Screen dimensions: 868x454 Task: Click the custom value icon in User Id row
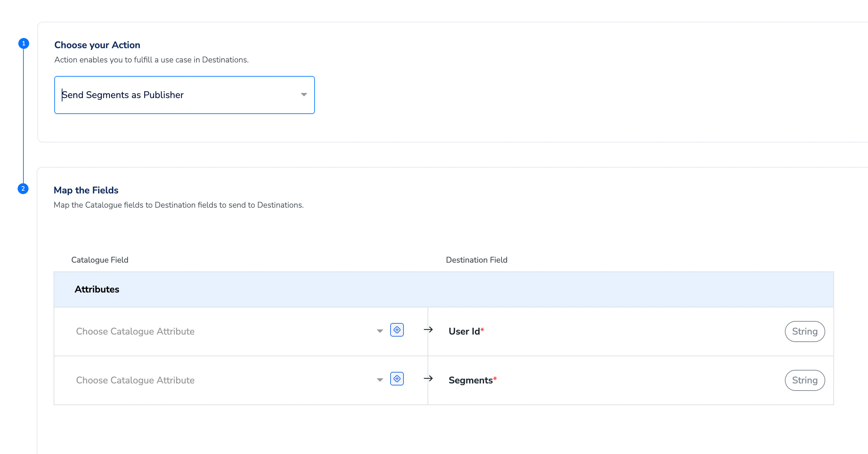click(397, 330)
